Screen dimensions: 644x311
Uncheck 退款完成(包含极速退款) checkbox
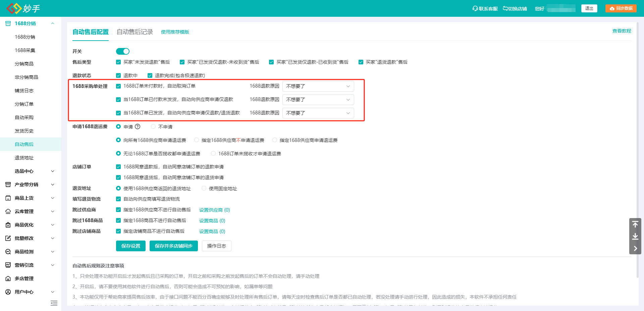point(150,75)
